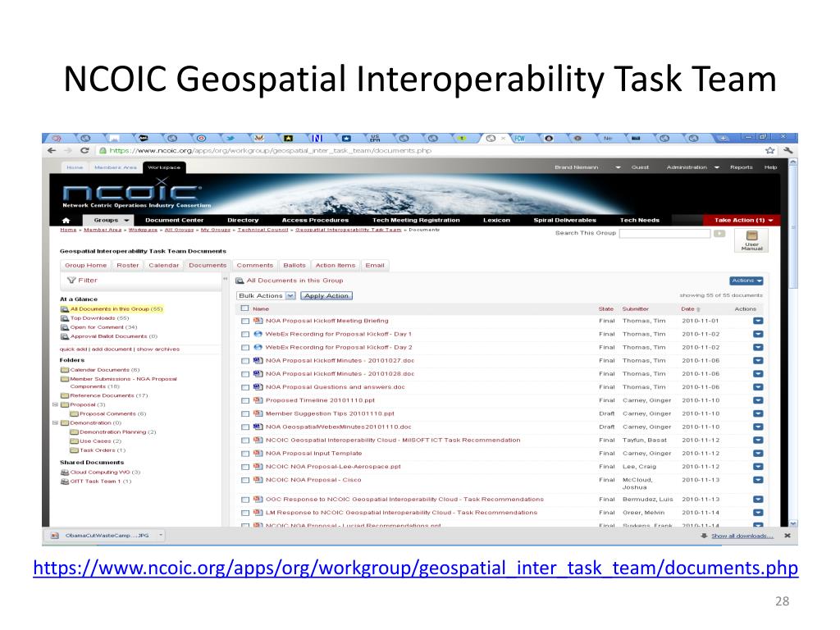Open the blue Actions dropdown button
The image size is (840, 630).
point(746,281)
